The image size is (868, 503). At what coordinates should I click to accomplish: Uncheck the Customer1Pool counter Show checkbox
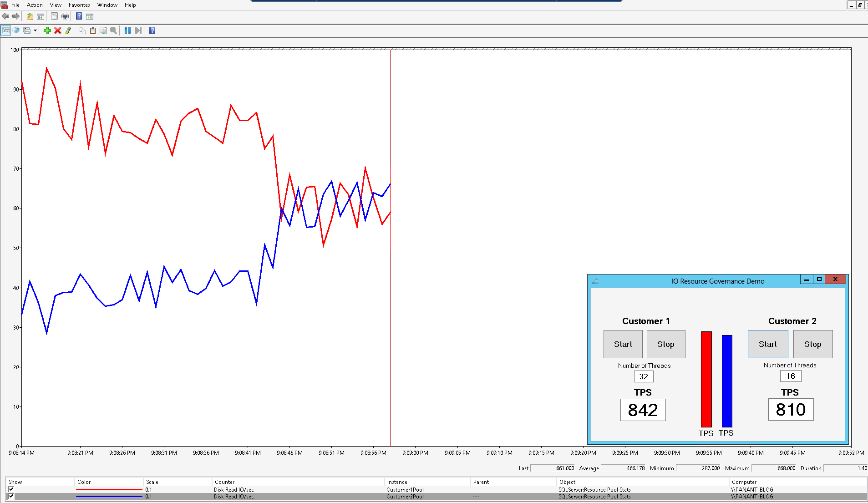click(11, 489)
